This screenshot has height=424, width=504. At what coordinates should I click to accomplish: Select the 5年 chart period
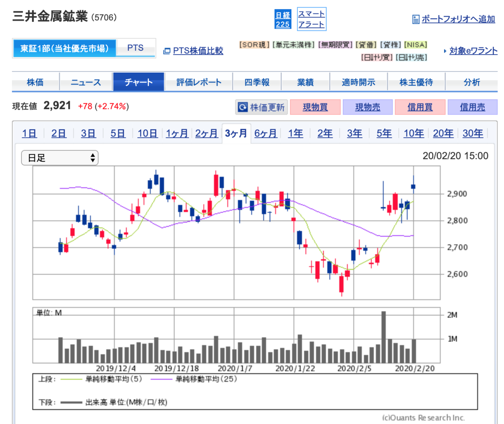[384, 134]
